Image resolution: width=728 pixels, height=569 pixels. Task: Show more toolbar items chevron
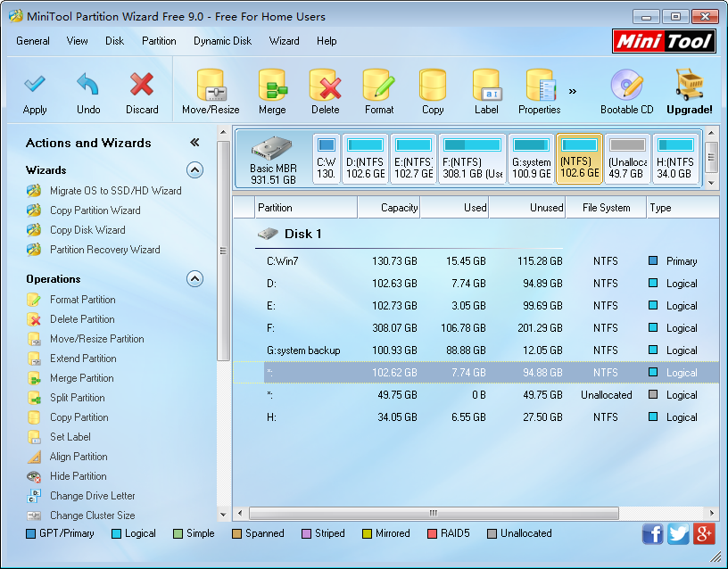point(573,91)
